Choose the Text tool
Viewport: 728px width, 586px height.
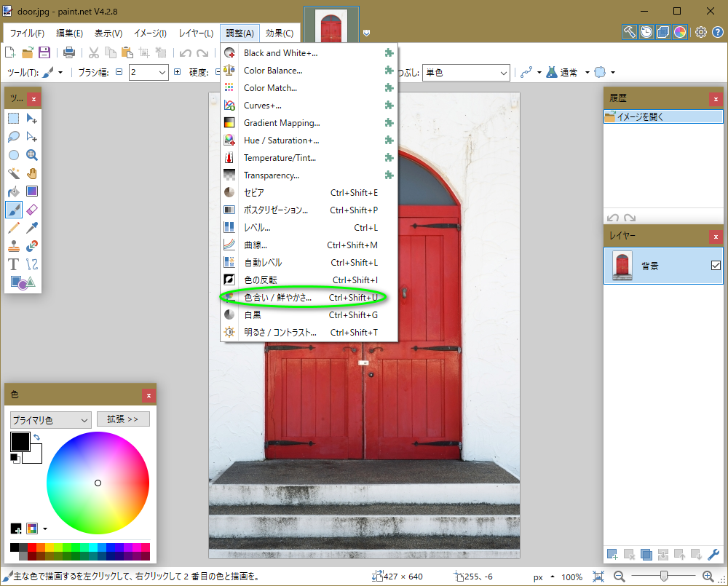click(14, 264)
